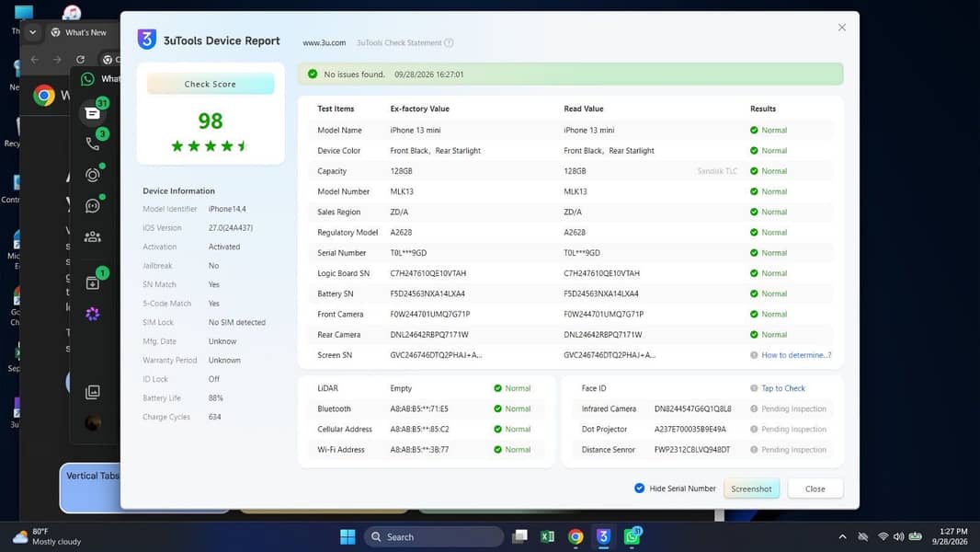Open How to determine link for Screen SN

coord(796,355)
